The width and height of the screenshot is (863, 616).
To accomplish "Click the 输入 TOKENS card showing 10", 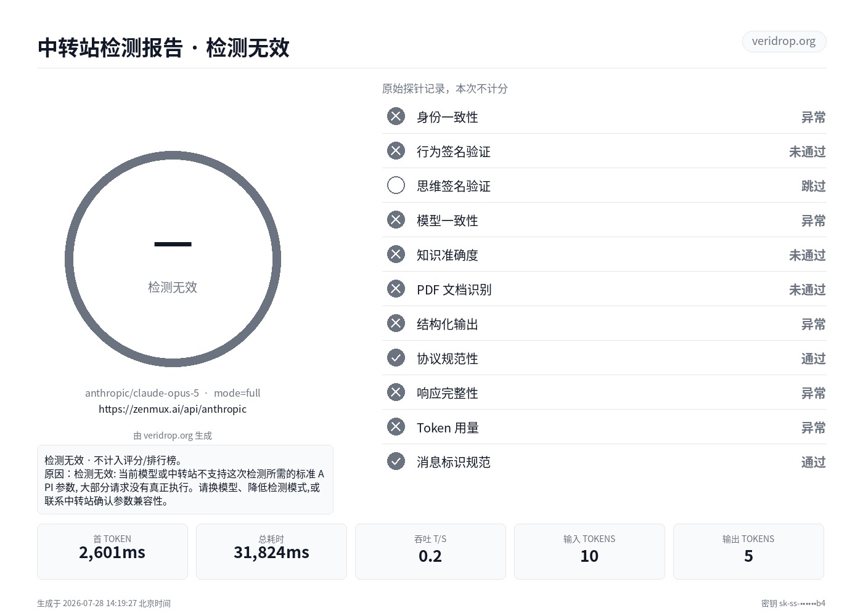I will pyautogui.click(x=589, y=551).
